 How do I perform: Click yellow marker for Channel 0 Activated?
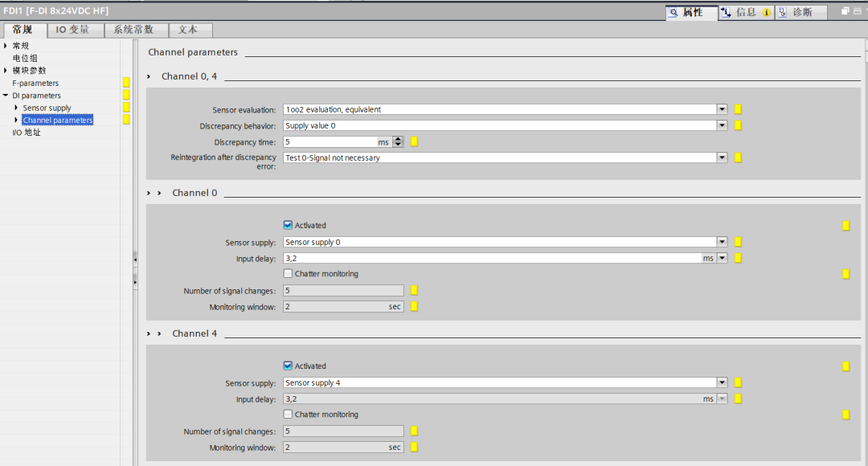click(x=845, y=225)
